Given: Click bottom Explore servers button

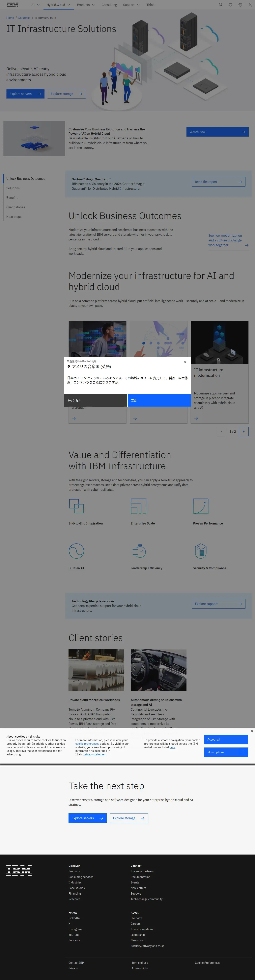Looking at the screenshot, I should click(87, 818).
